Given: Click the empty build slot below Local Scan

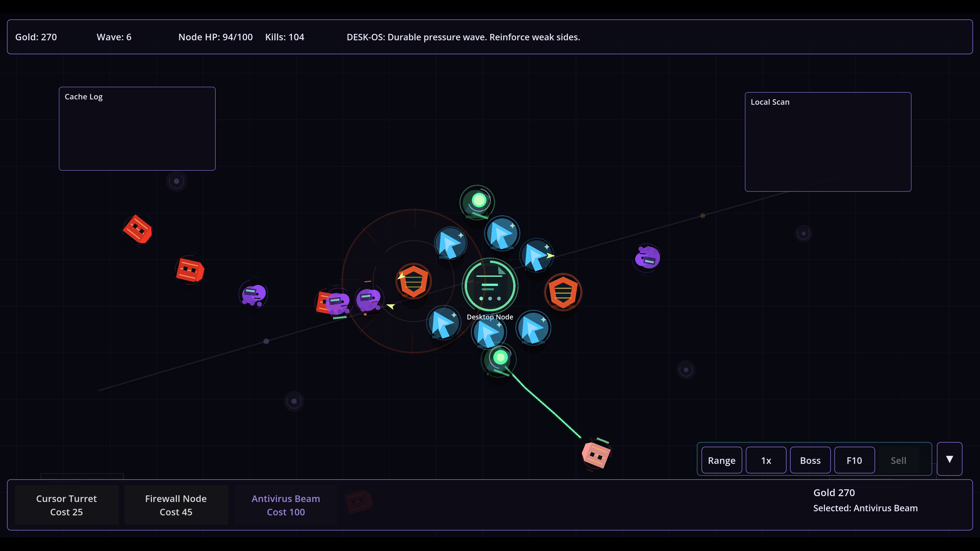Looking at the screenshot, I should coord(803,233).
